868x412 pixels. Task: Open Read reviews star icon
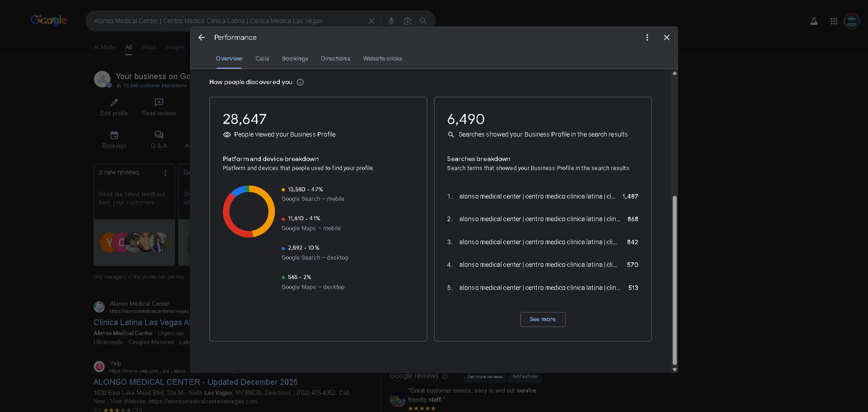(159, 103)
